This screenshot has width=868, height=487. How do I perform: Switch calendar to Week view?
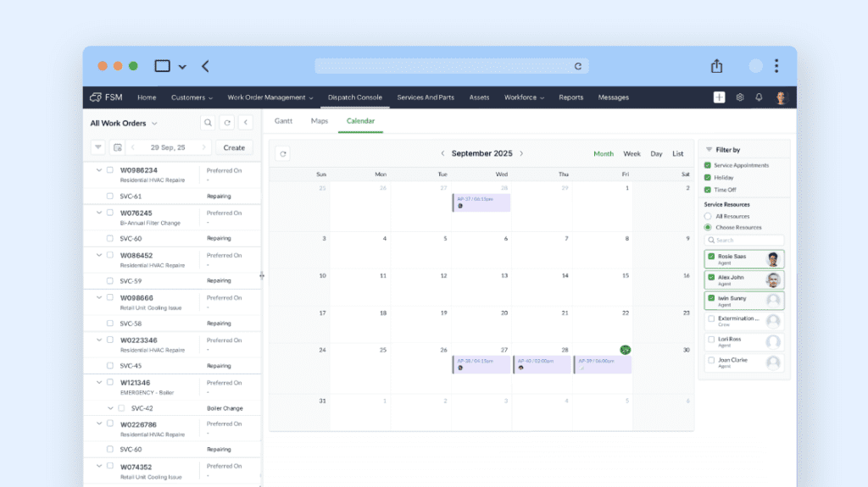pyautogui.click(x=632, y=154)
